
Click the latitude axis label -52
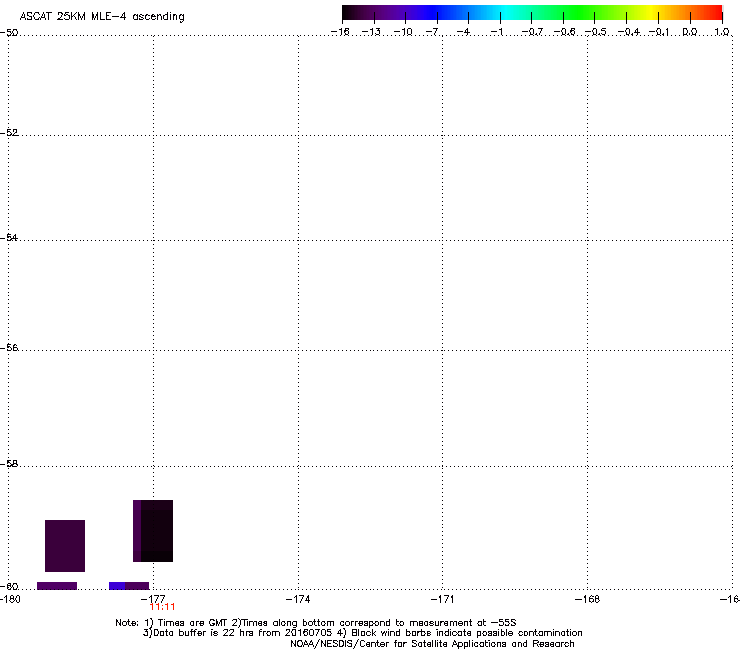click(9, 133)
